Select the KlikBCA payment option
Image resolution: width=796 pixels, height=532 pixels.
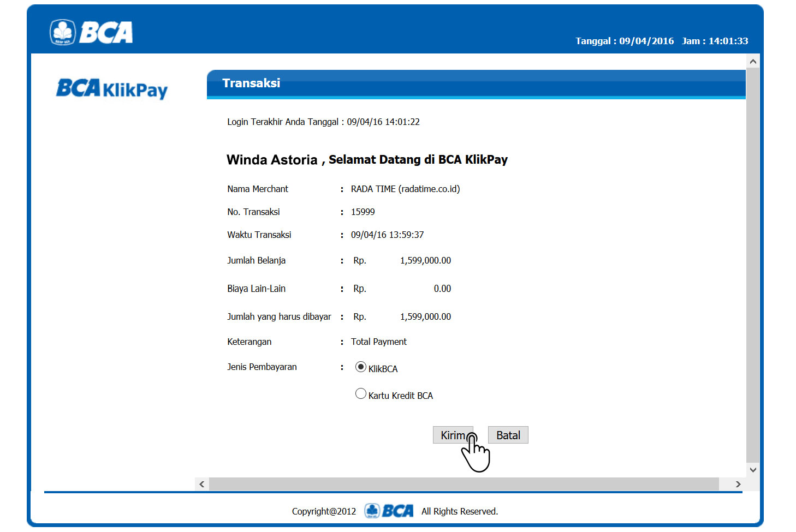[x=360, y=367]
